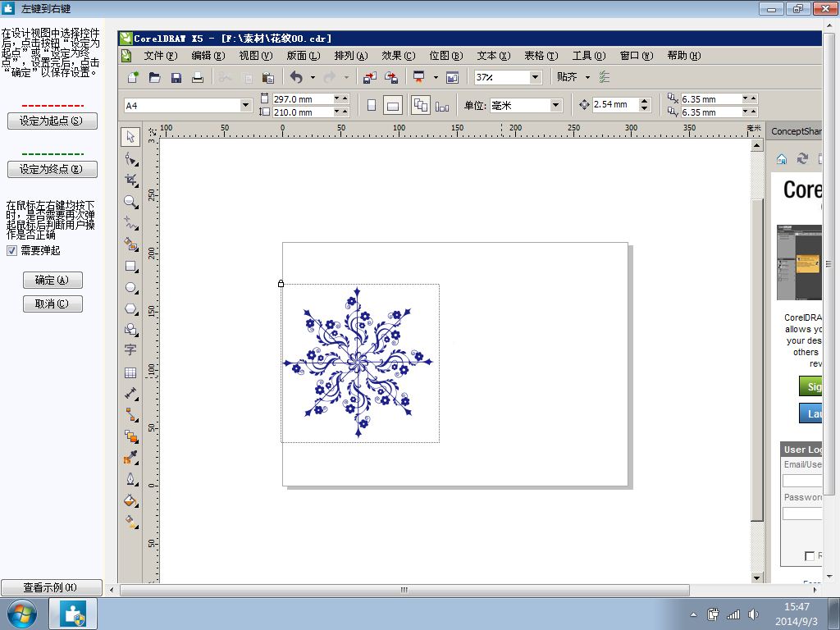840x630 pixels.
Task: Select the Interactive fill tool
Action: click(x=130, y=521)
